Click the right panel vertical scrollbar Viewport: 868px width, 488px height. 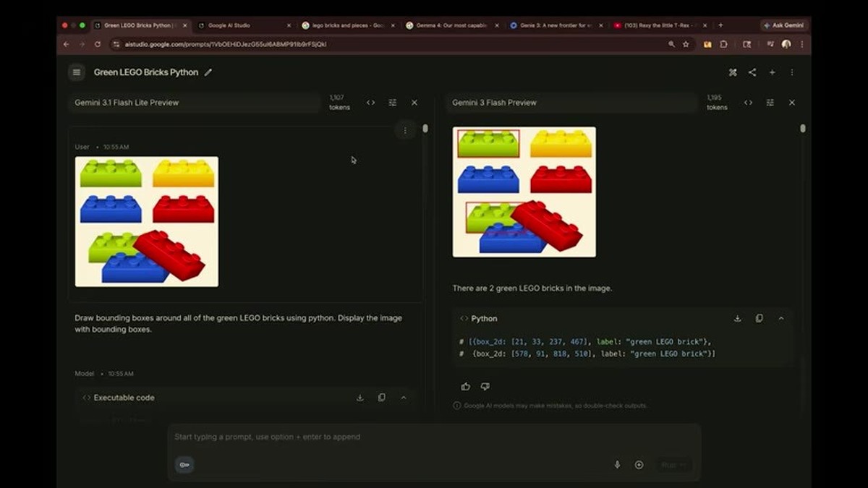(803, 128)
